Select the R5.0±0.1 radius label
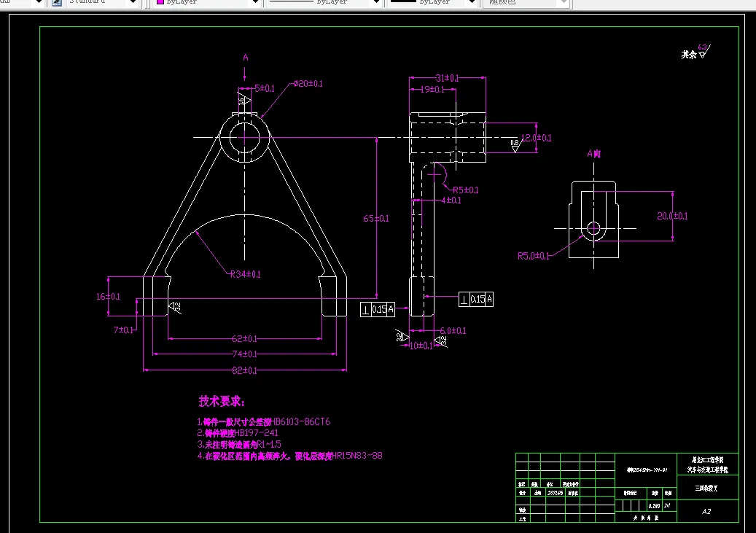The height and width of the screenshot is (533, 756). click(x=533, y=256)
